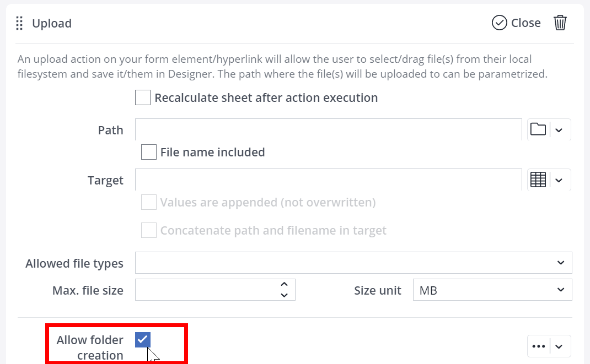The height and width of the screenshot is (364, 590).
Task: Click into the Target input field
Action: tap(328, 180)
